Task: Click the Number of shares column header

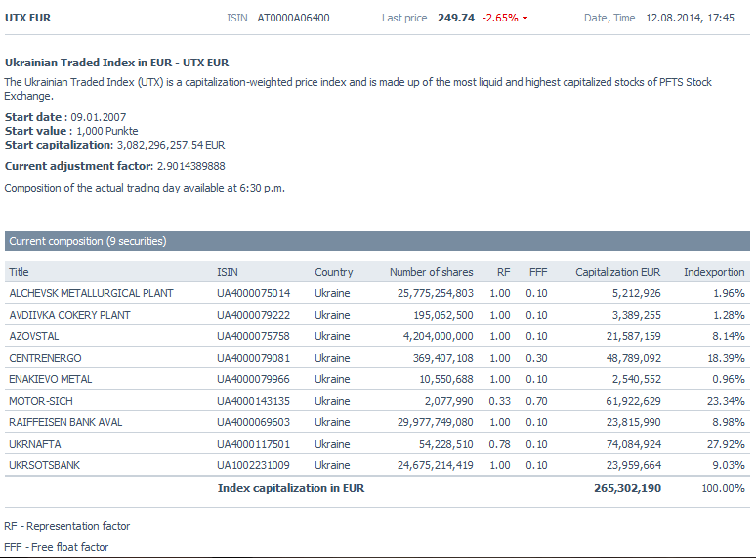Action: point(432,272)
